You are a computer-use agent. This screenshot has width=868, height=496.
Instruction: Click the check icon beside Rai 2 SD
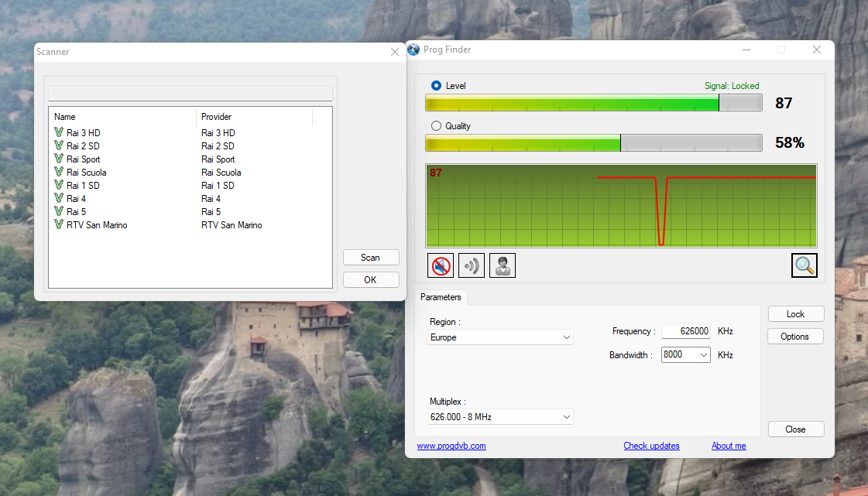pyautogui.click(x=59, y=145)
